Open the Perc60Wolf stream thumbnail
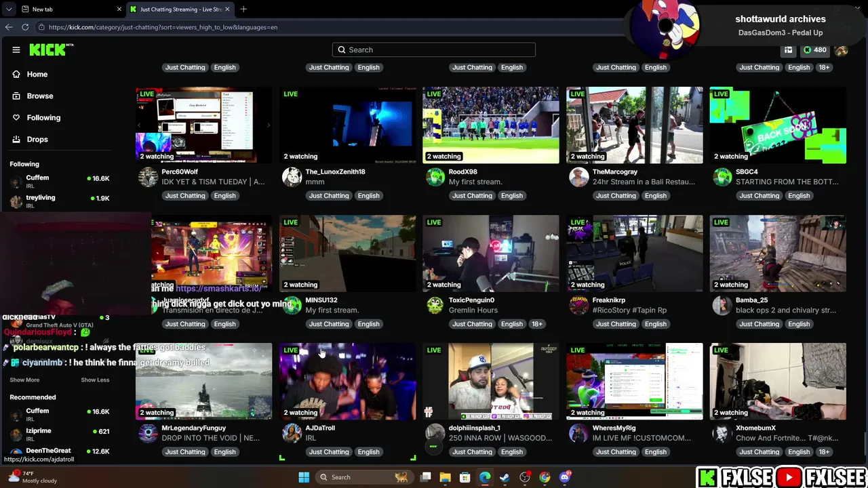Screen dimensions: 868x488 pyautogui.click(x=204, y=125)
